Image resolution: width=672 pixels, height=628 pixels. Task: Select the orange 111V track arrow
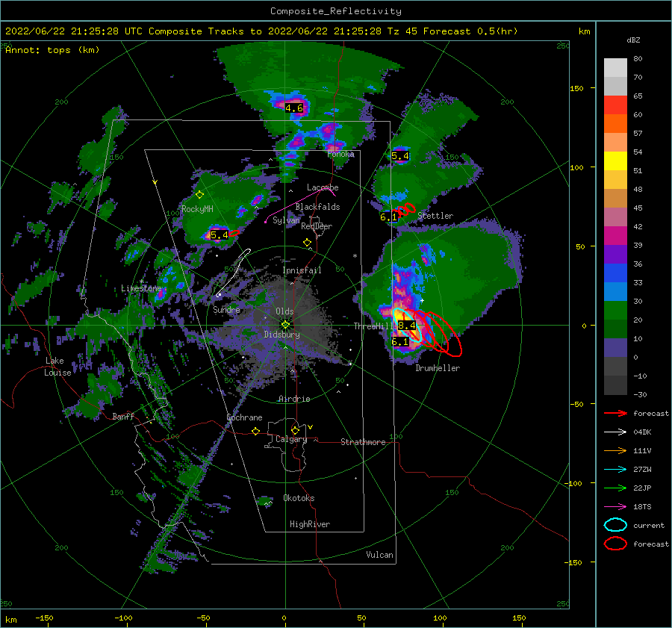pos(615,450)
